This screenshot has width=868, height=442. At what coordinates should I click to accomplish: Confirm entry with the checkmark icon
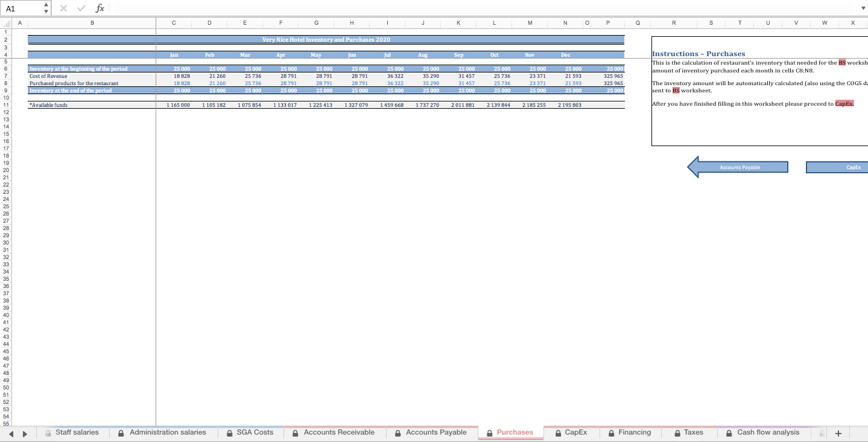pyautogui.click(x=81, y=8)
